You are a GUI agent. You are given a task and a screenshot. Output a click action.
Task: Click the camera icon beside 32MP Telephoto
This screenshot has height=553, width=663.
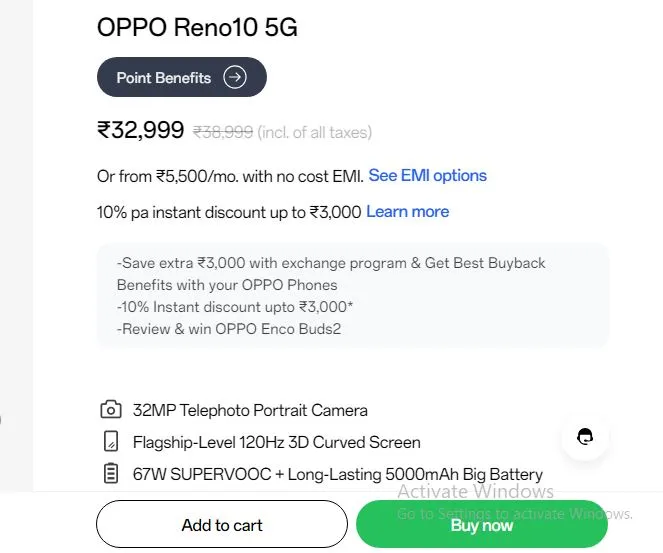(111, 410)
